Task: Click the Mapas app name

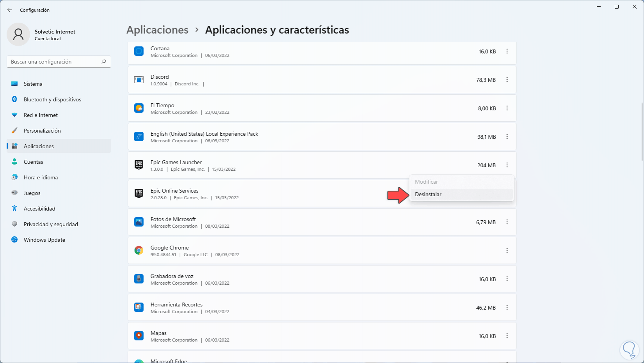Action: click(x=158, y=333)
